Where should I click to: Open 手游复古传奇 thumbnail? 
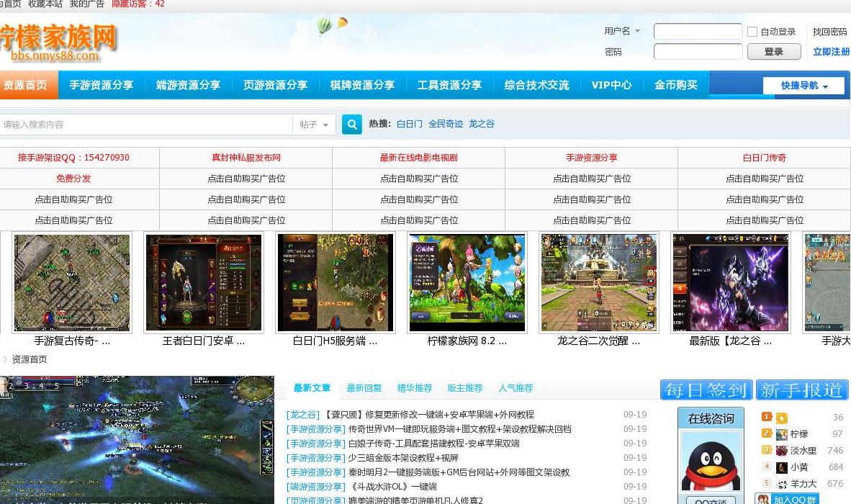[72, 283]
